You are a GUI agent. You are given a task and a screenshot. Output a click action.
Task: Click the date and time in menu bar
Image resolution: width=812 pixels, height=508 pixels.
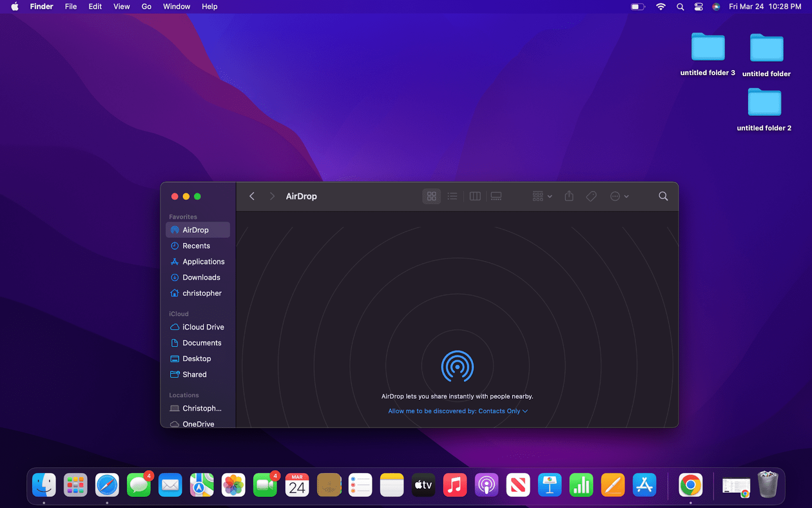(x=765, y=7)
